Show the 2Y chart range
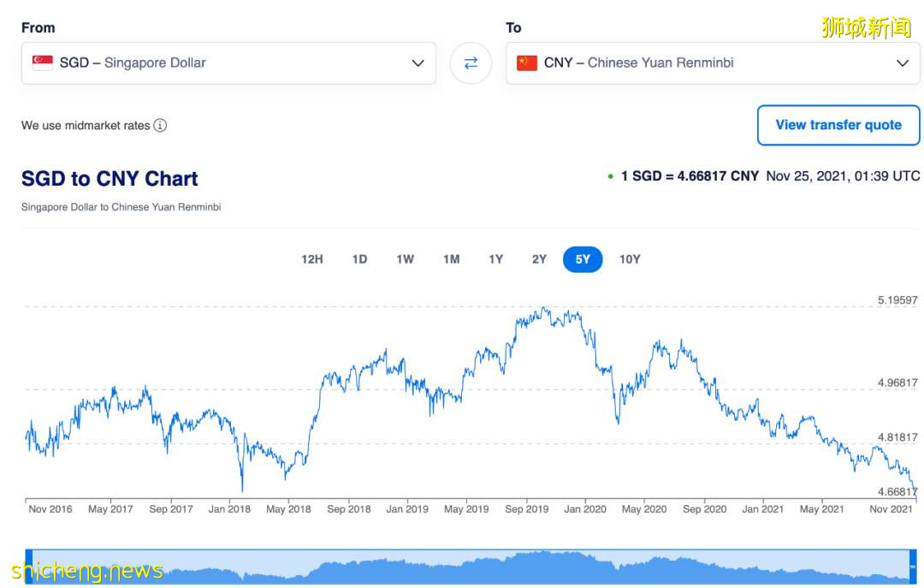924x588 pixels. point(539,259)
